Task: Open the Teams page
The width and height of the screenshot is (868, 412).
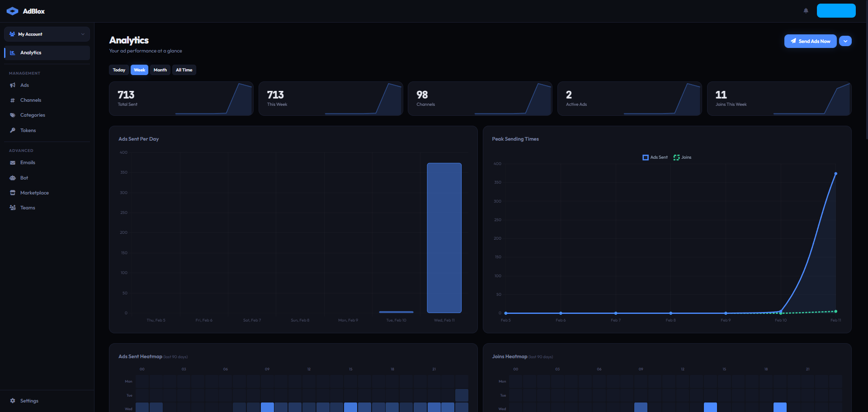Action: click(x=28, y=208)
